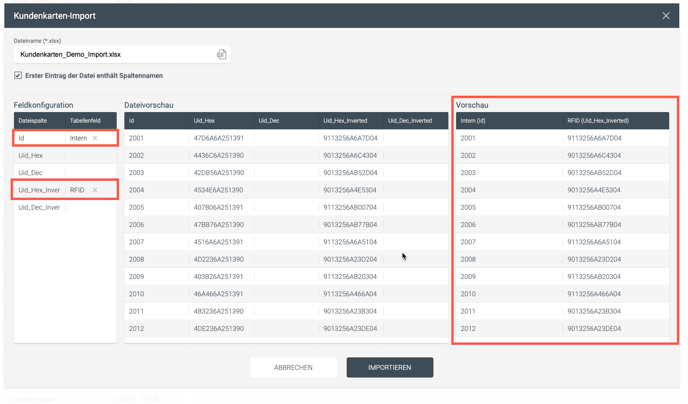Click the RFID (Uid_Hex_Inverted) header in Vorschau

click(x=598, y=121)
